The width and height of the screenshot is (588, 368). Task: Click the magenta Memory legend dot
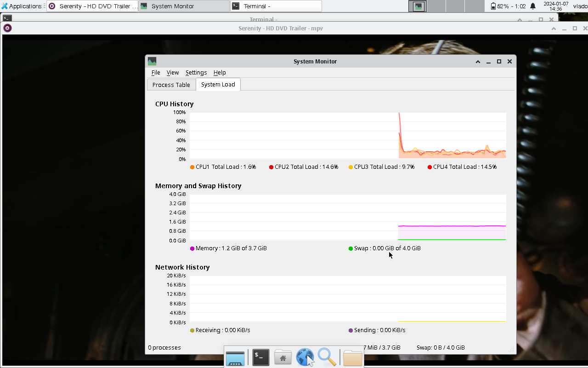(192, 248)
